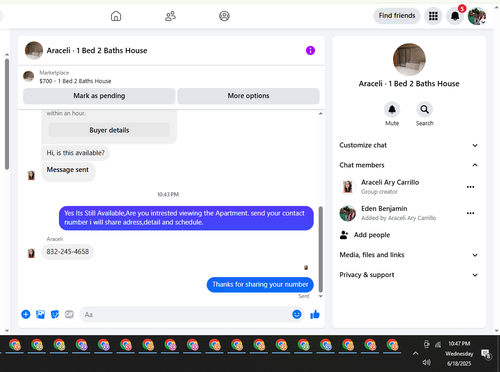Click Araceli avatar beside phone number message
500x372 pixels.
click(31, 253)
